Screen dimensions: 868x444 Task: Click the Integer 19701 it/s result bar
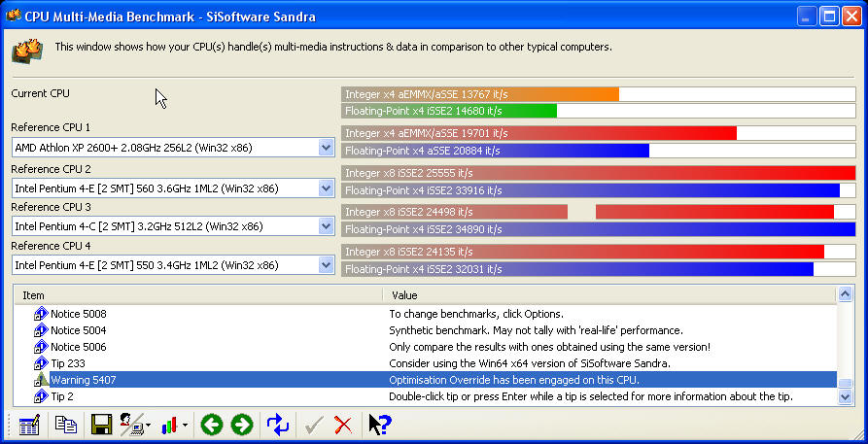(599, 133)
